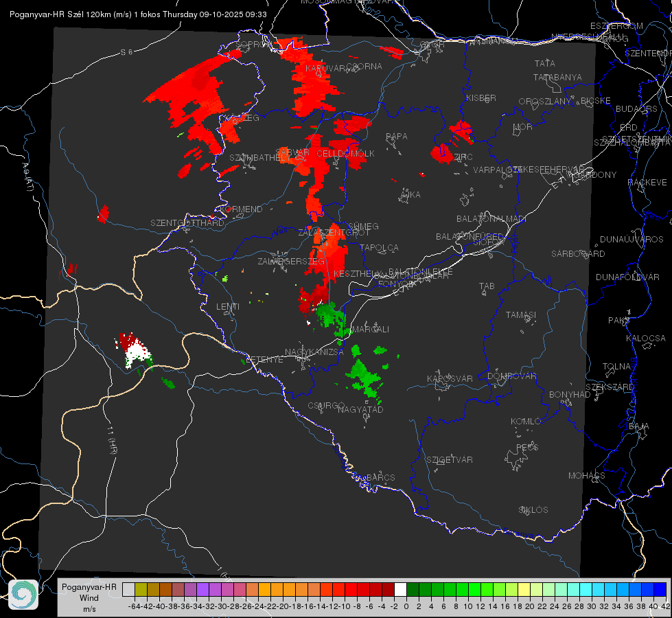Click the CSURGO city label

pos(326,406)
